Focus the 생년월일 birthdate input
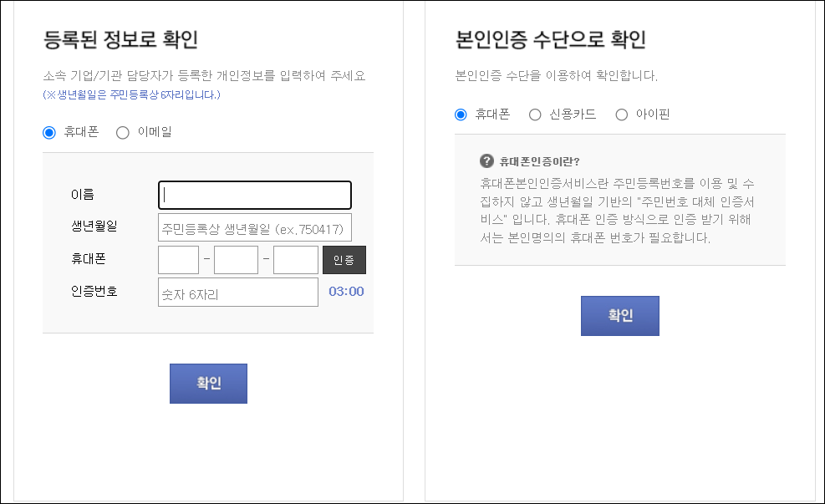The height and width of the screenshot is (504, 825). click(x=254, y=227)
